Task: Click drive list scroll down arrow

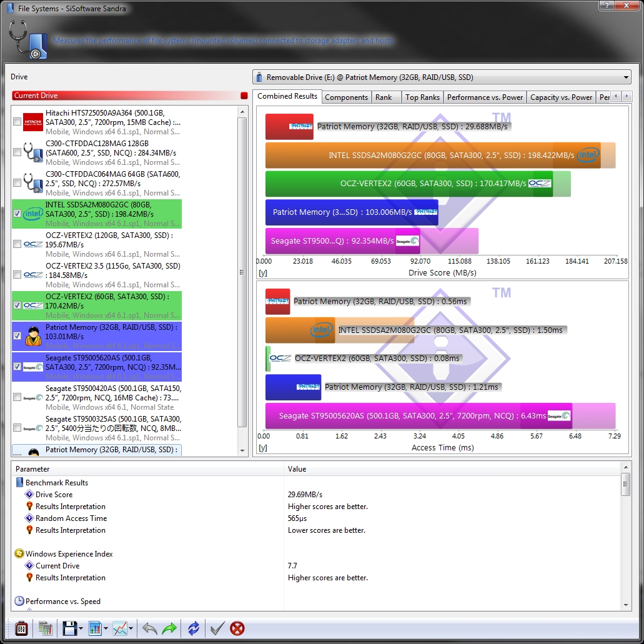Action: click(242, 450)
